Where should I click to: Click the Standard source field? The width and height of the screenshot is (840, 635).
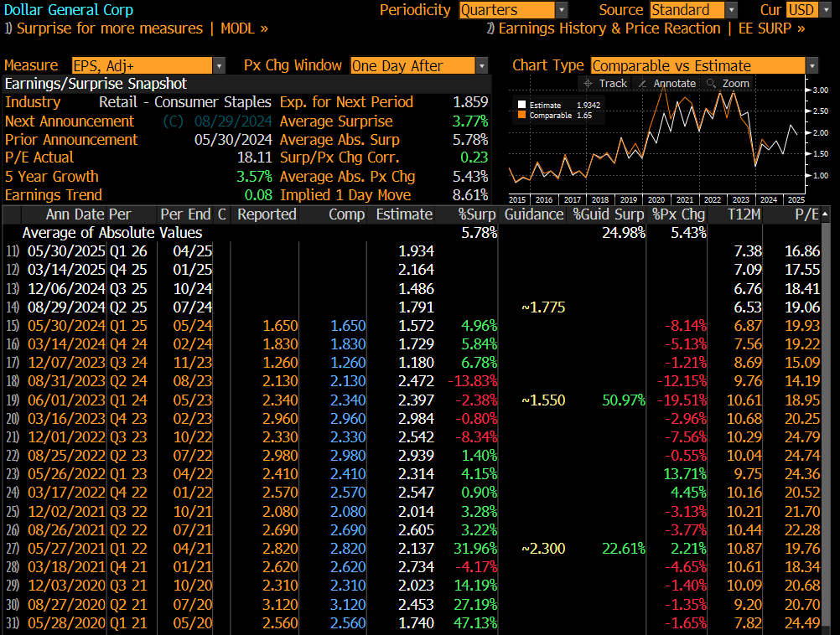[687, 10]
